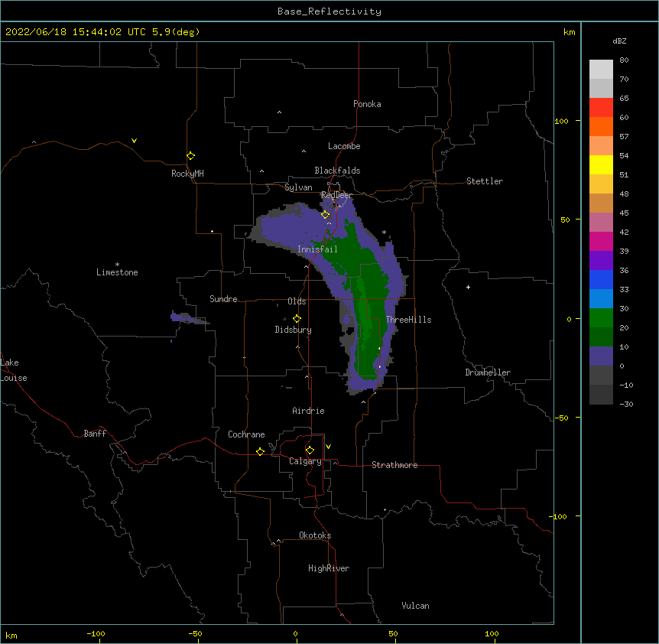Choose the violet 36-39 dBZ legend swatch
The width and height of the screenshot is (659, 644).
pyautogui.click(x=601, y=260)
